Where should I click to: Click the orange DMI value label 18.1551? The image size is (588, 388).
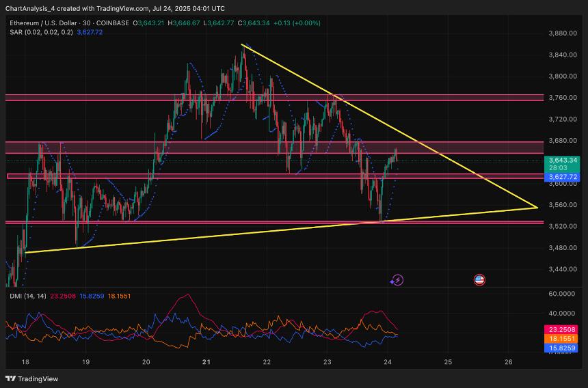(x=563, y=338)
